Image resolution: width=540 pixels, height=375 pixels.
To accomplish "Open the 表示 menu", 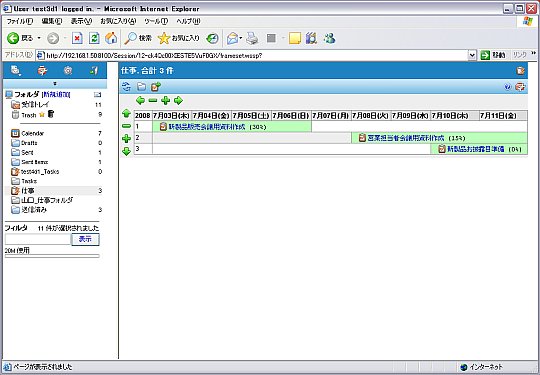I will (81, 21).
